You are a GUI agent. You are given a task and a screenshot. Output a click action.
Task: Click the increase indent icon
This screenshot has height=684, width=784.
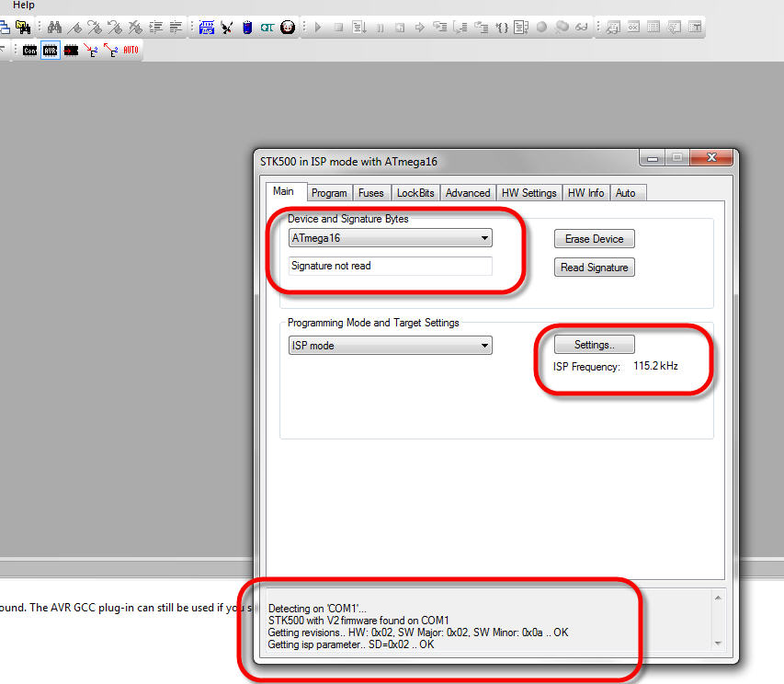(x=155, y=27)
